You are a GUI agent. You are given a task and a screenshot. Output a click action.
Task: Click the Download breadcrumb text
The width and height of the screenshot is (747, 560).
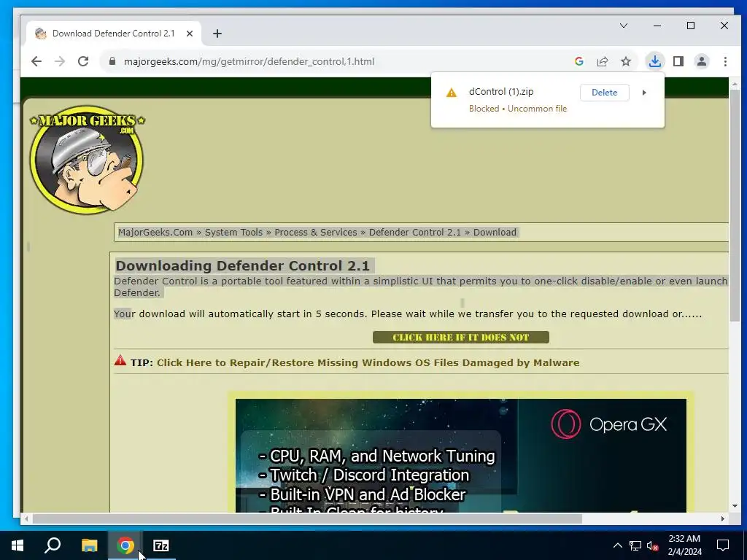coord(495,233)
